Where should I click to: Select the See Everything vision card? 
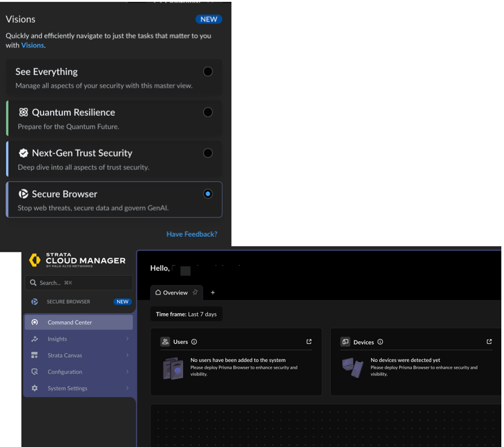tap(114, 77)
